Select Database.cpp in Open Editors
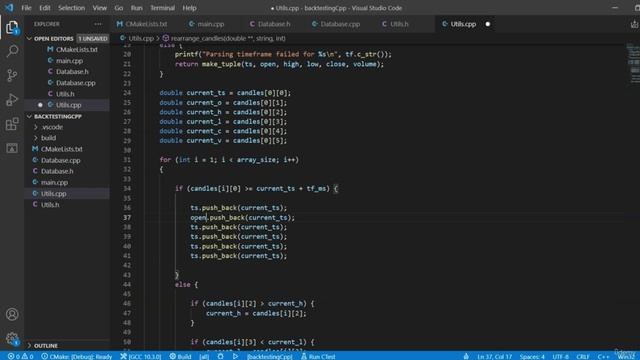The width and height of the screenshot is (640, 360). [76, 83]
